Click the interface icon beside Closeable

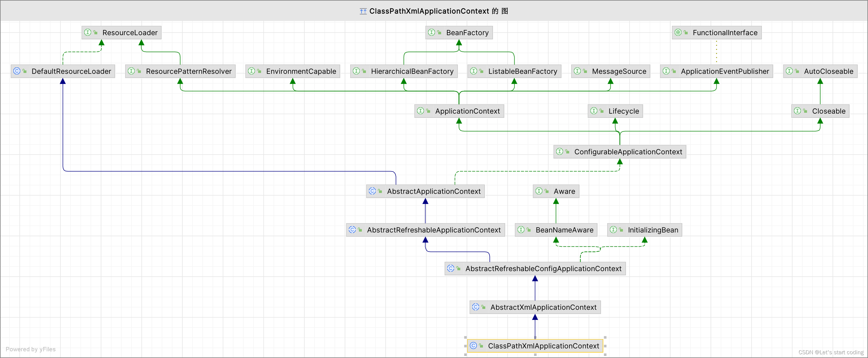pos(797,111)
